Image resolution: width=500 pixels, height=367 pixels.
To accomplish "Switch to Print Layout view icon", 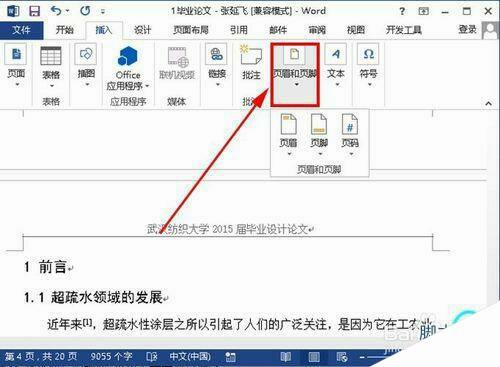I will [x=314, y=357].
